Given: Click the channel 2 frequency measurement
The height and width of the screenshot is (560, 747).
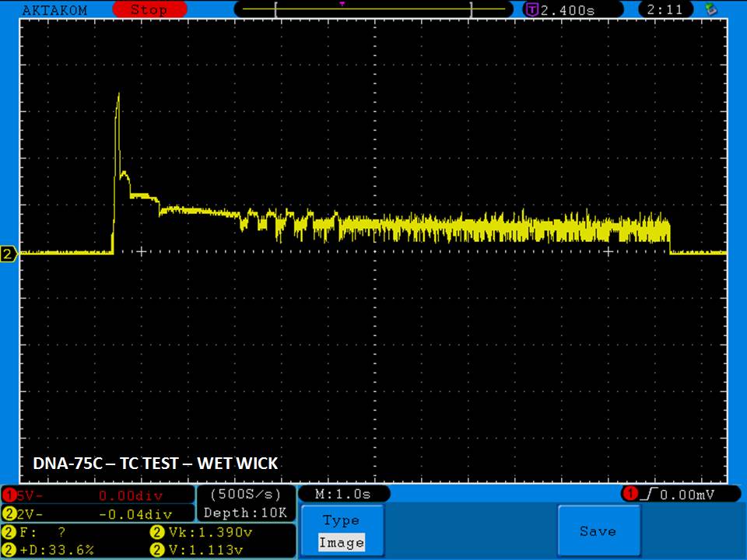Looking at the screenshot, I should click(x=47, y=533).
